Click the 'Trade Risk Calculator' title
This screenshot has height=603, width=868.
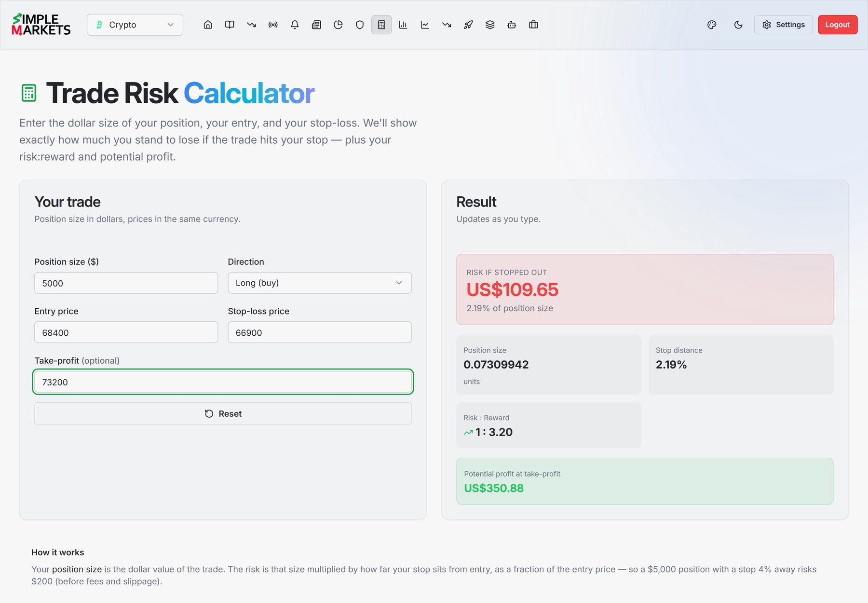tap(180, 93)
